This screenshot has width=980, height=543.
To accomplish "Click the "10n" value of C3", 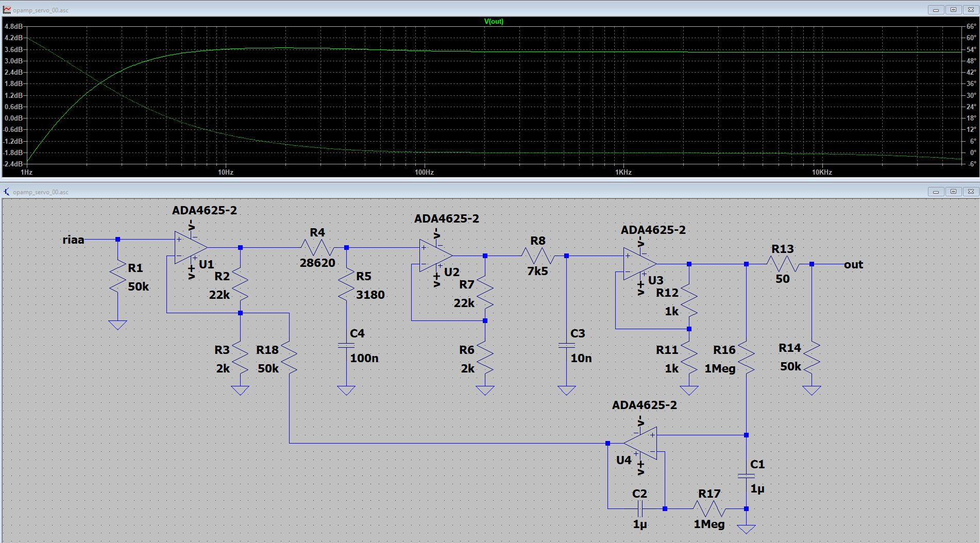I will [581, 358].
